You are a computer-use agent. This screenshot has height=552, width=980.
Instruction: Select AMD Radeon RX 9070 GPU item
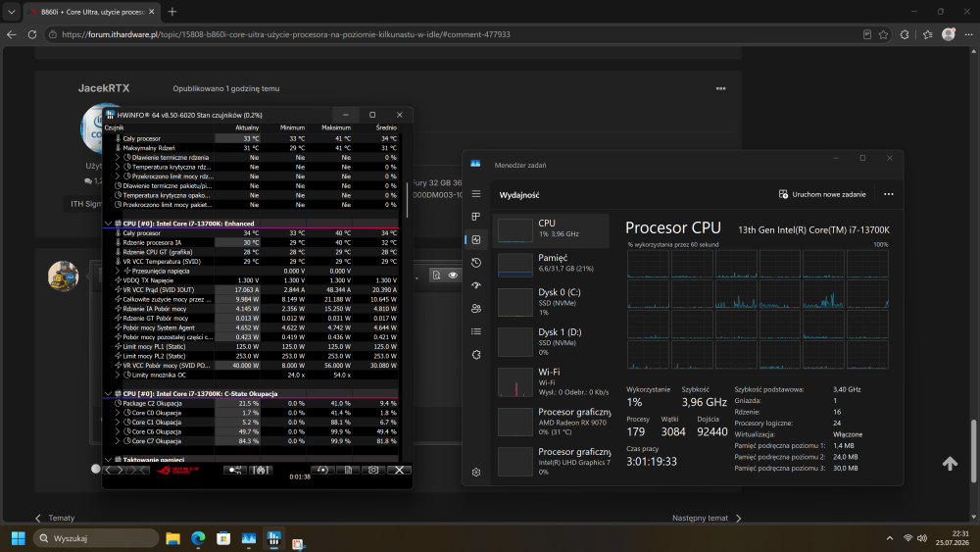551,422
